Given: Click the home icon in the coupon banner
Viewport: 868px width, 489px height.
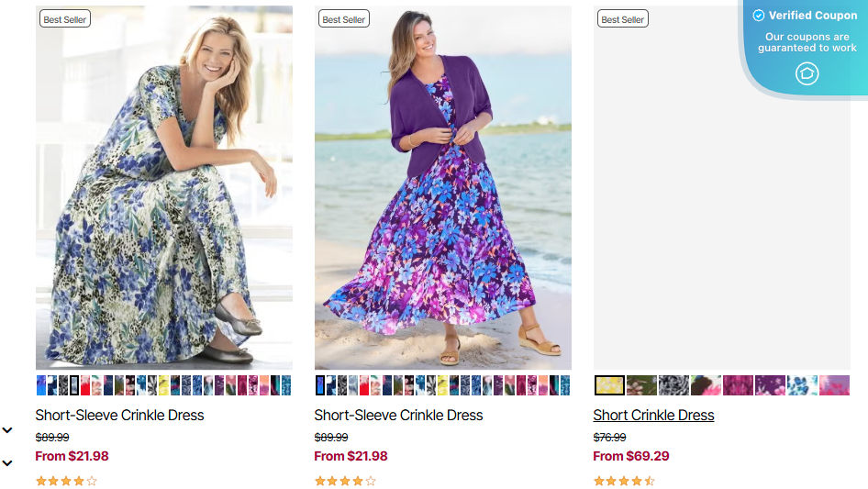Looking at the screenshot, I should point(807,73).
